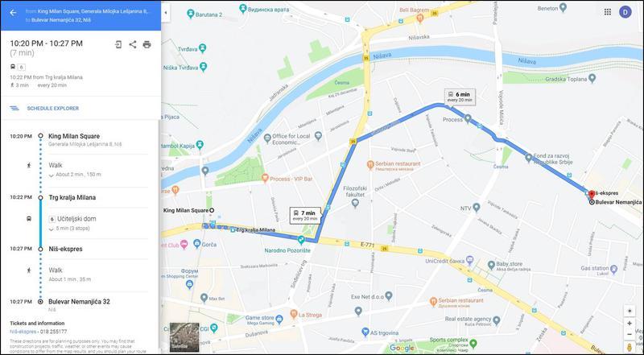Open the Google apps grid

(608, 12)
